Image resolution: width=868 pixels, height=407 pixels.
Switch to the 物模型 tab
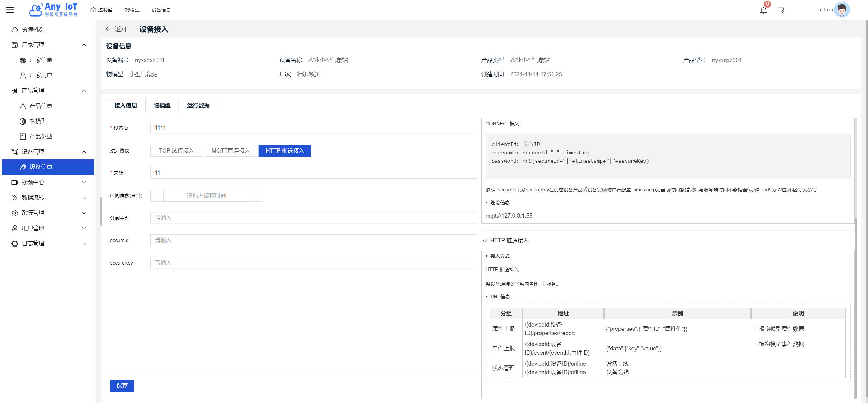click(x=162, y=106)
